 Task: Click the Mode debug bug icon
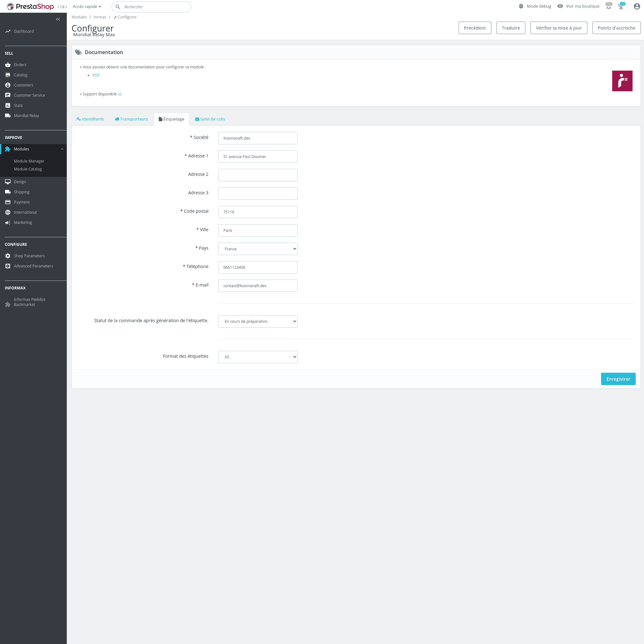(521, 6)
